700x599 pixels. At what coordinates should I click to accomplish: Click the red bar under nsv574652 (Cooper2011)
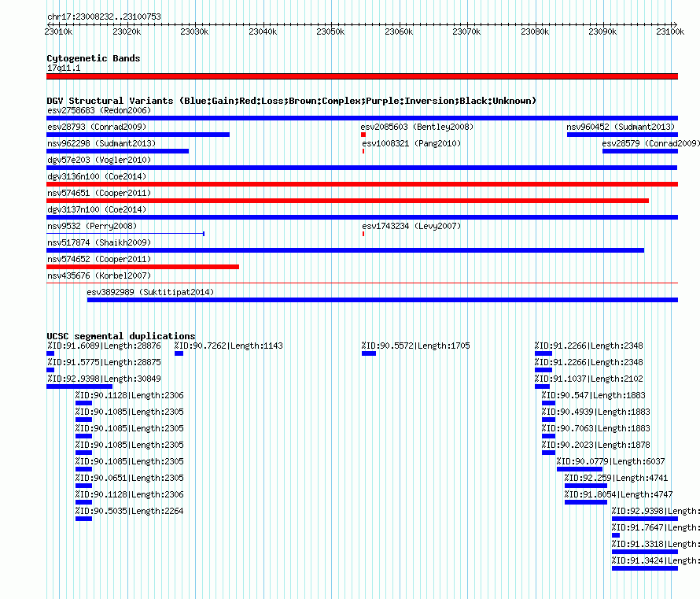coord(143,267)
